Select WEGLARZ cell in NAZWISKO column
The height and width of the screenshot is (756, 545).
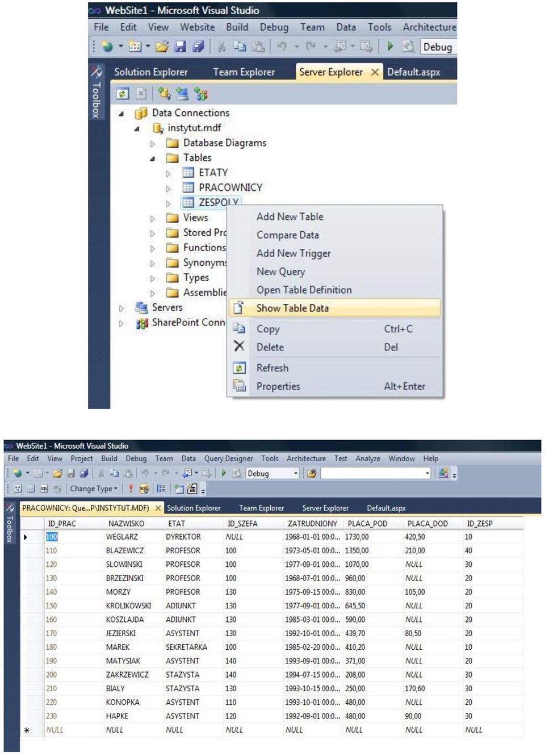tap(134, 537)
